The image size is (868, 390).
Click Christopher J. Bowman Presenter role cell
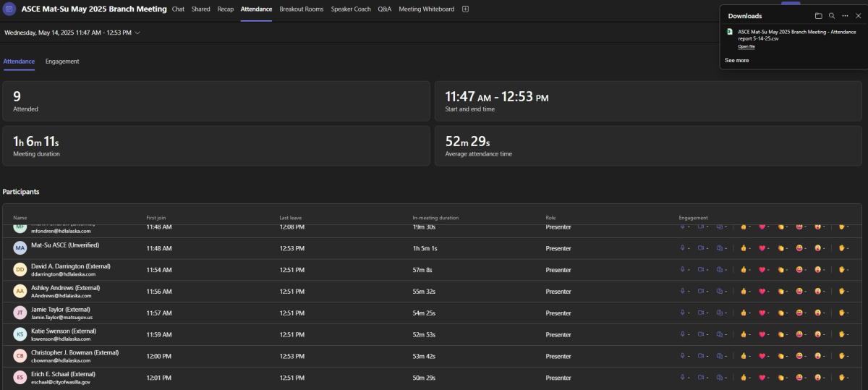click(558, 357)
